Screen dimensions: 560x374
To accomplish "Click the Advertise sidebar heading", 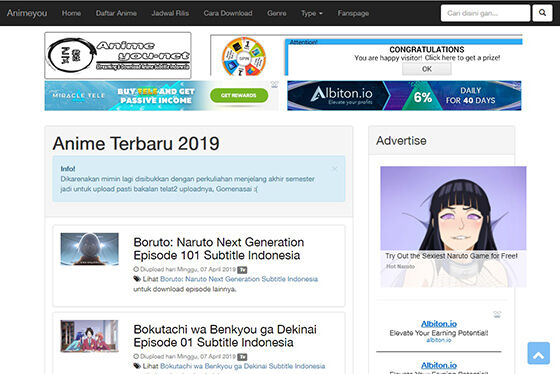I will (x=401, y=141).
